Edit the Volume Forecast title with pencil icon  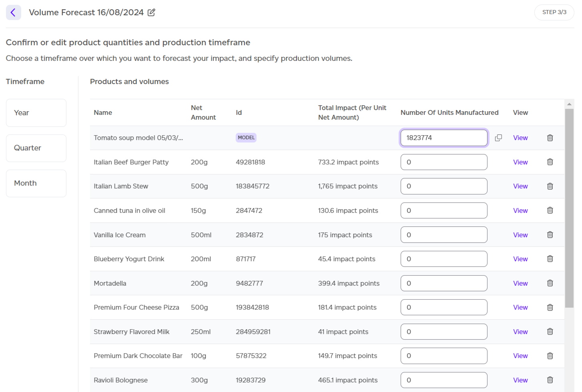tap(151, 12)
